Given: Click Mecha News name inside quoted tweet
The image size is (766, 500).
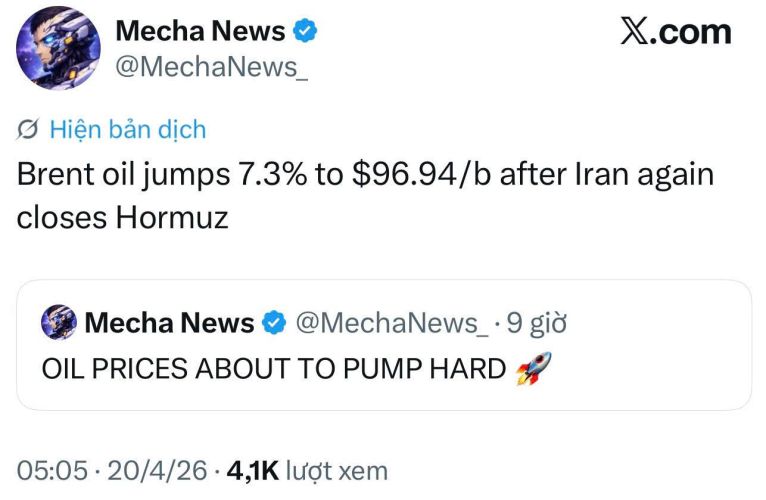Looking at the screenshot, I should tap(169, 322).
